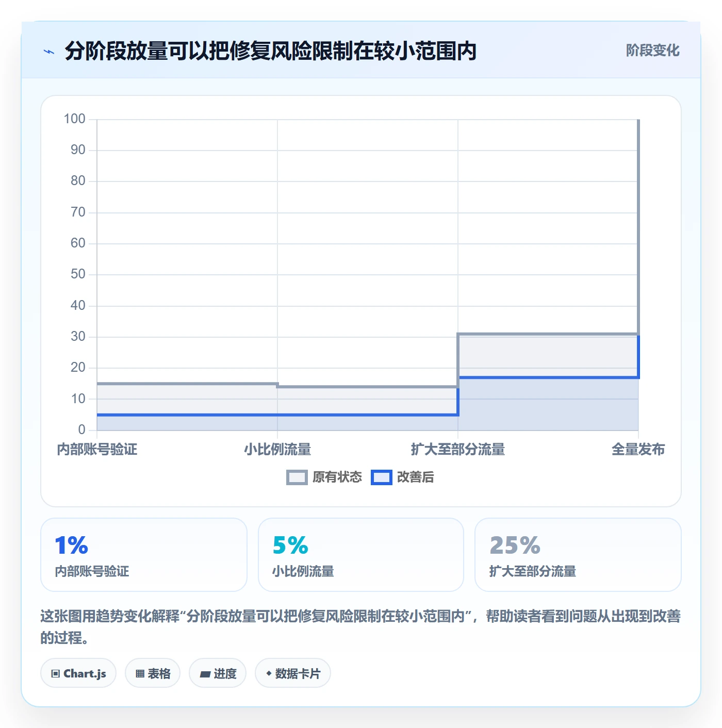722x728 pixels.
Task: Click the 100 value on the y-axis
Action: 74,119
